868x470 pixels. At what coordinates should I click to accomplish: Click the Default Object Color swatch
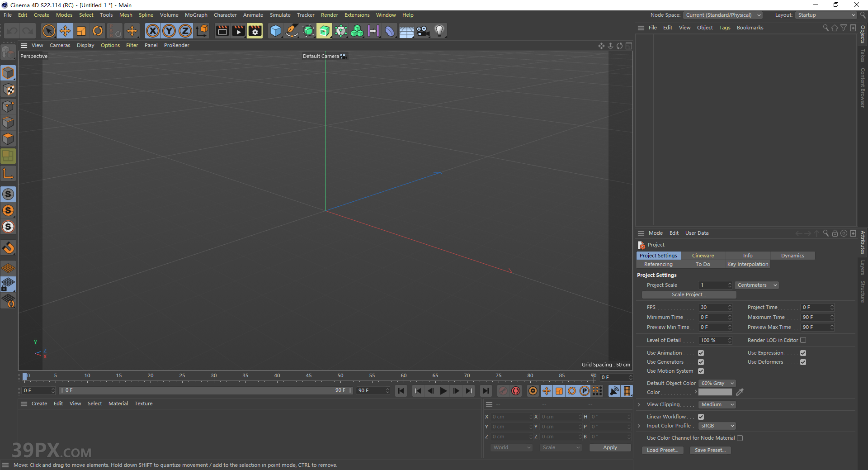[717, 383]
